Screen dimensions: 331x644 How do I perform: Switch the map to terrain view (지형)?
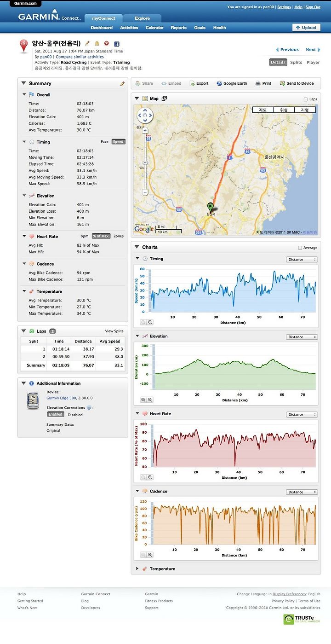coord(305,110)
